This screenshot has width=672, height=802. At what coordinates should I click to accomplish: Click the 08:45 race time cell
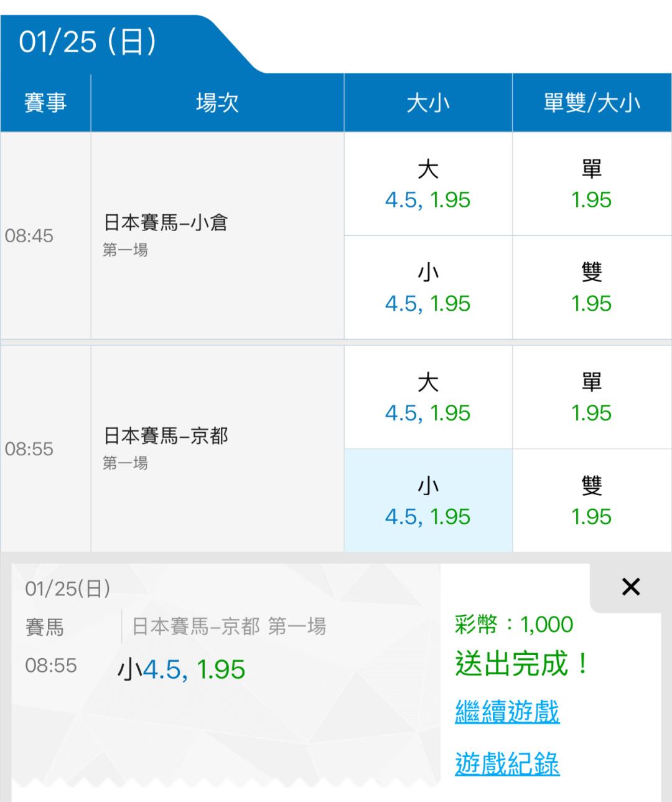coord(29,236)
